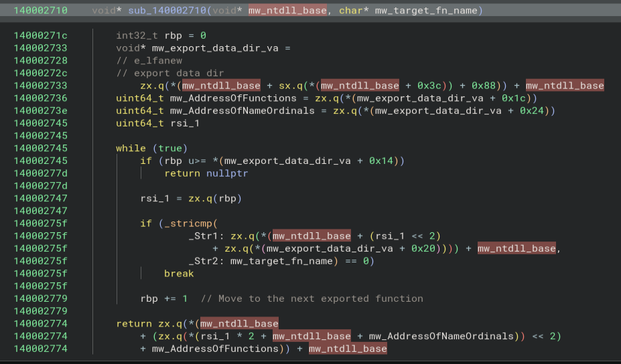This screenshot has width=621, height=364.
Task: Click the _Str1: argument label
Action: pos(206,236)
